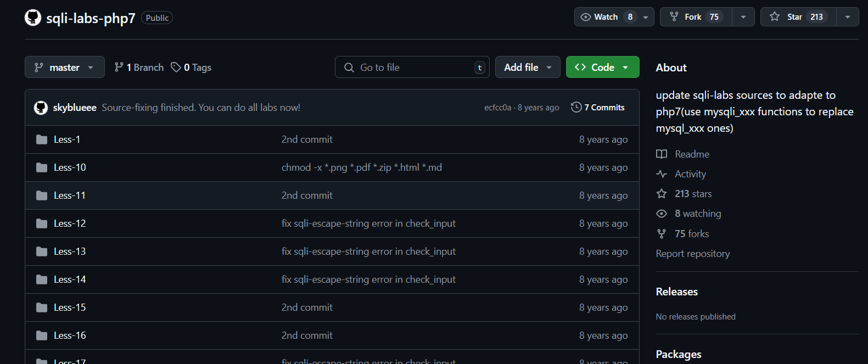The image size is (868, 364).
Task: Open the Activity link in About
Action: 681,174
